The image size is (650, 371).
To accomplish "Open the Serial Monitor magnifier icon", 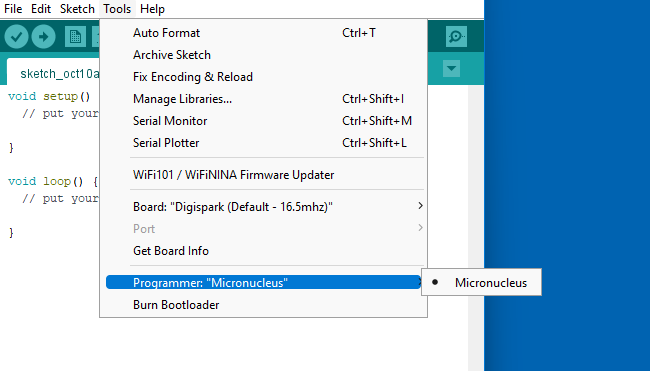I will pos(456,37).
